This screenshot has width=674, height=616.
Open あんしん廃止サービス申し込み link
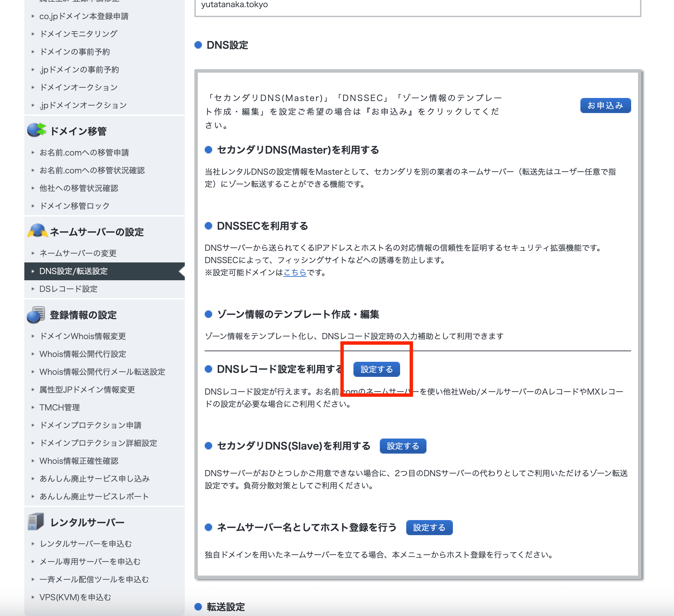[x=95, y=479]
